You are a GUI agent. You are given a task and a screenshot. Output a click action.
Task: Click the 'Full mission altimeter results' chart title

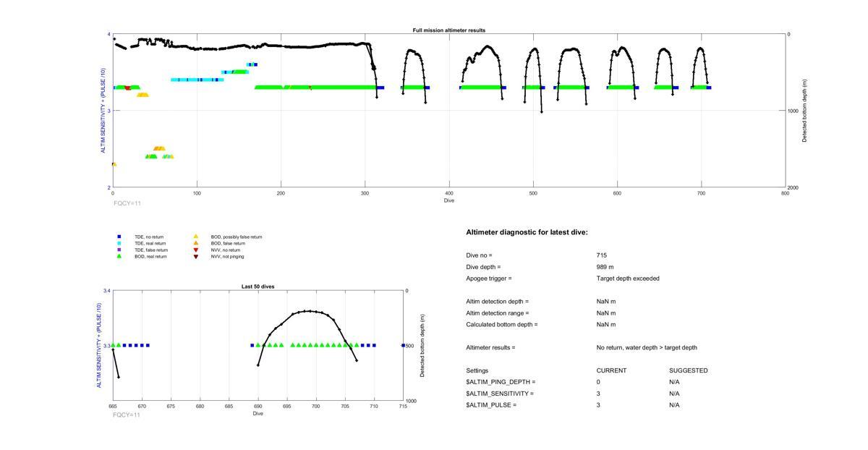(x=449, y=30)
